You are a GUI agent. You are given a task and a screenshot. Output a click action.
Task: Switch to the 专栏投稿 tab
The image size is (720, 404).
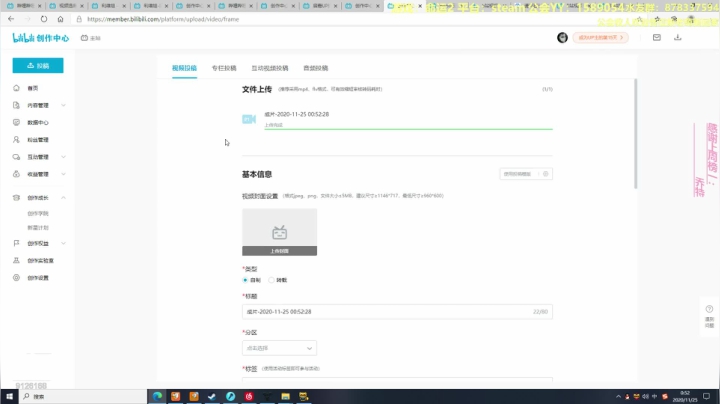[x=224, y=68]
